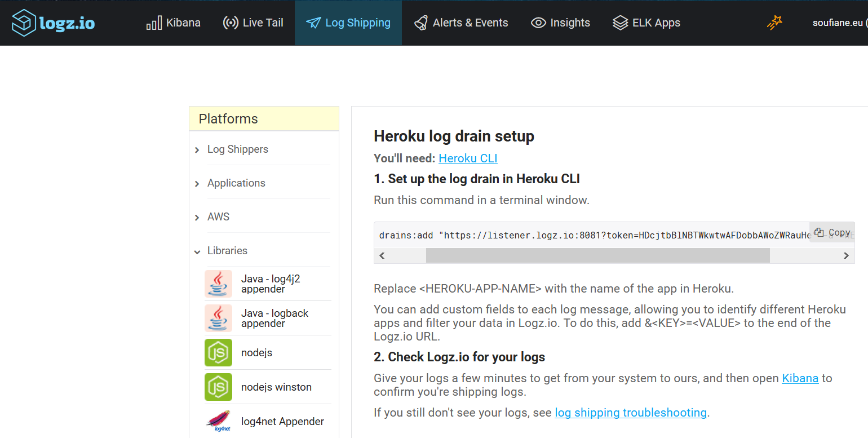Select the nodejs library label
Viewport: 868px width, 438px height.
tap(256, 353)
